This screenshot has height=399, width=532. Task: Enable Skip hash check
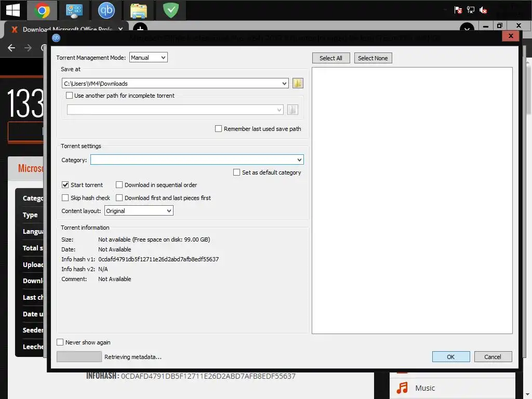(x=65, y=198)
